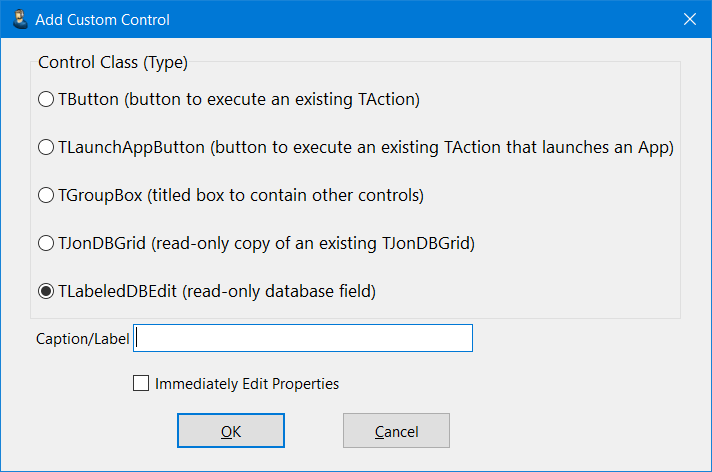Enable the Immediately Edit Properties checkbox
The image size is (712, 472).
(x=141, y=383)
